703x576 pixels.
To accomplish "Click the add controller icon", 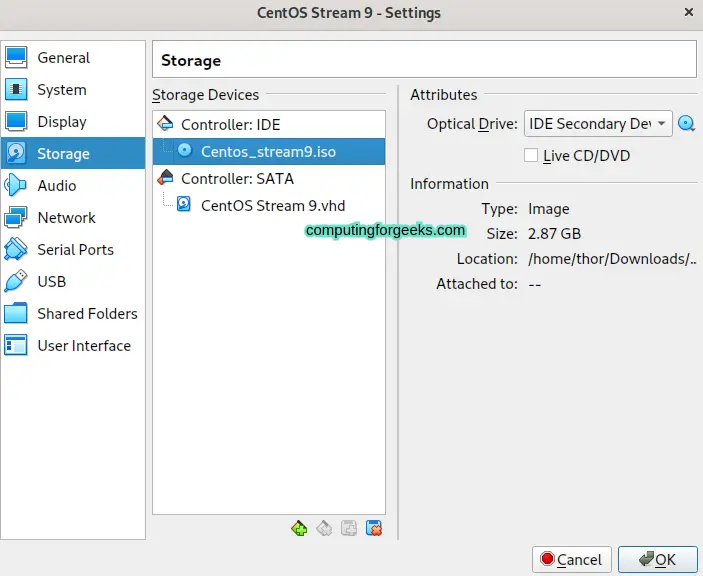I will tap(299, 528).
